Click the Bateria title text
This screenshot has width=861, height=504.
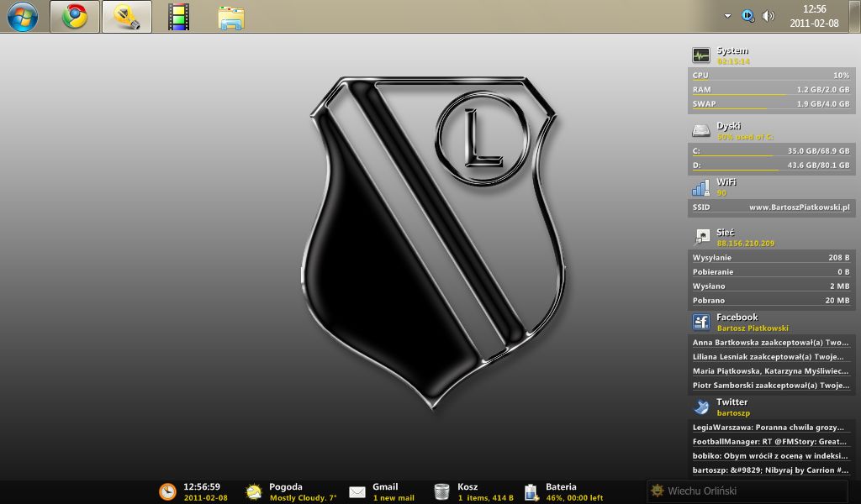click(x=561, y=486)
